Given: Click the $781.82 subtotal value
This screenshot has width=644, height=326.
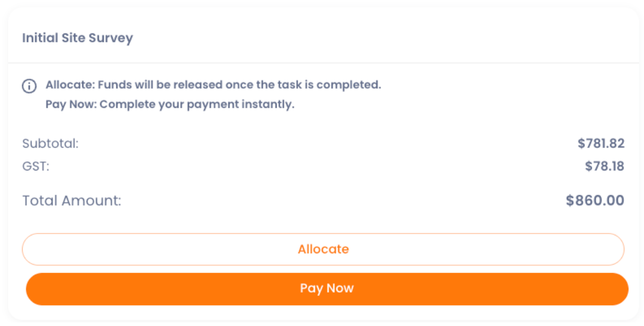Looking at the screenshot, I should point(600,144).
